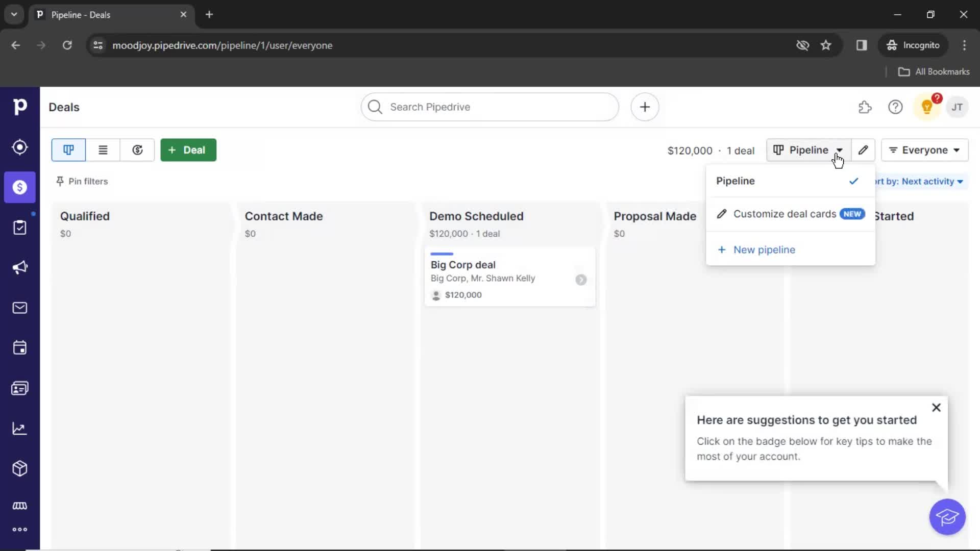Select Customize deal cards menu item
Viewport: 980px width, 551px height.
click(785, 214)
